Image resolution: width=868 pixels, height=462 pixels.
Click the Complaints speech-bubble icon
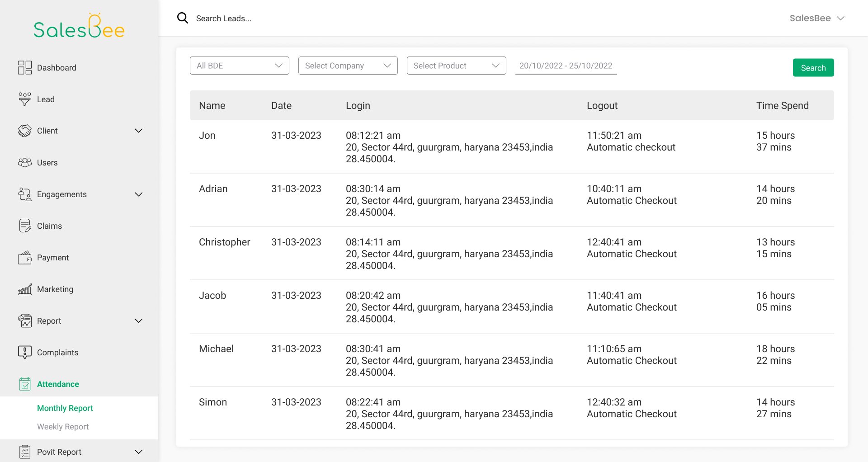[x=24, y=352]
